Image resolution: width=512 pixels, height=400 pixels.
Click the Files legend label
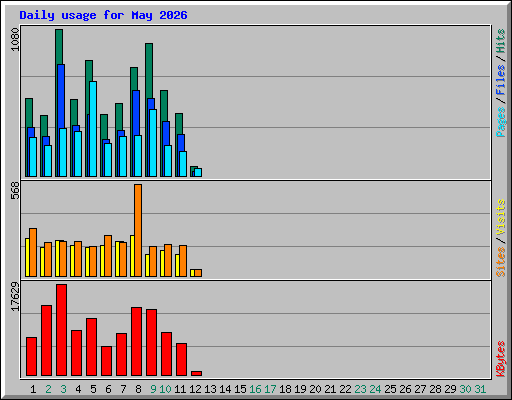pyautogui.click(x=500, y=80)
